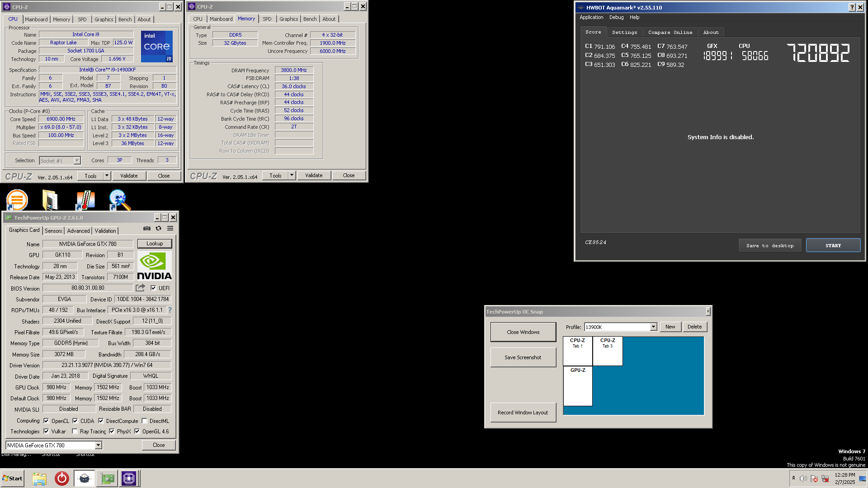Expand Tools dropdown arrow in second CPU-Z

pyautogui.click(x=292, y=175)
